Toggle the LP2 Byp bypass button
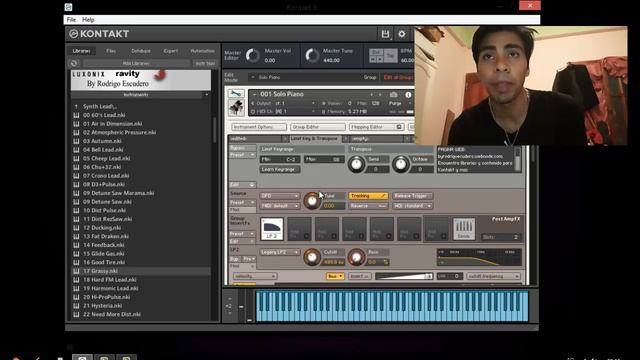Image resolution: width=640 pixels, height=360 pixels. tap(234, 259)
